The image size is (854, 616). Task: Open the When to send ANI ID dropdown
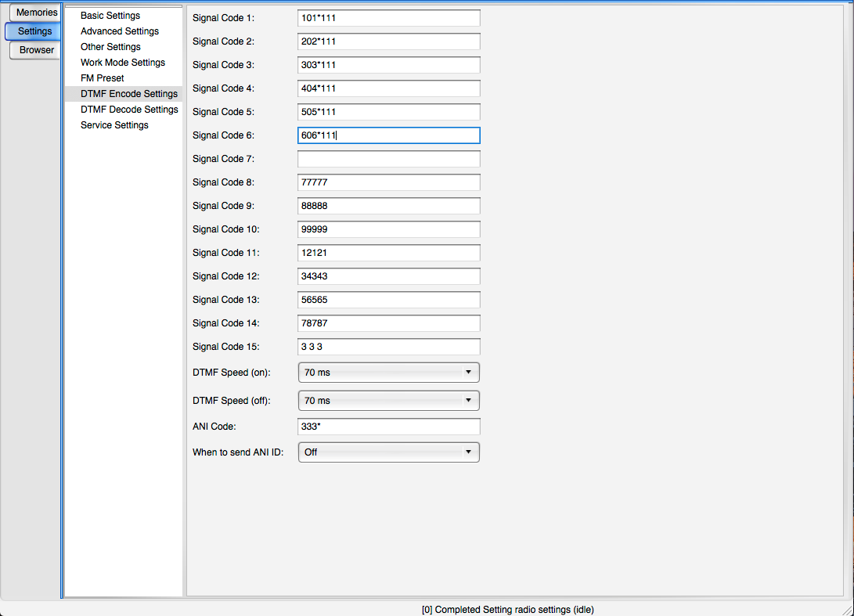coord(388,452)
